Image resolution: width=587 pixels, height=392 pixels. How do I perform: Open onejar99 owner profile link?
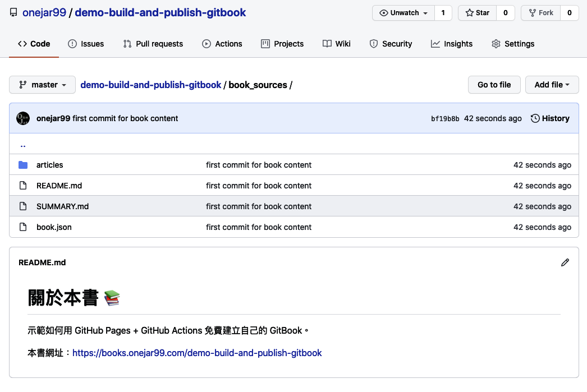click(x=44, y=12)
